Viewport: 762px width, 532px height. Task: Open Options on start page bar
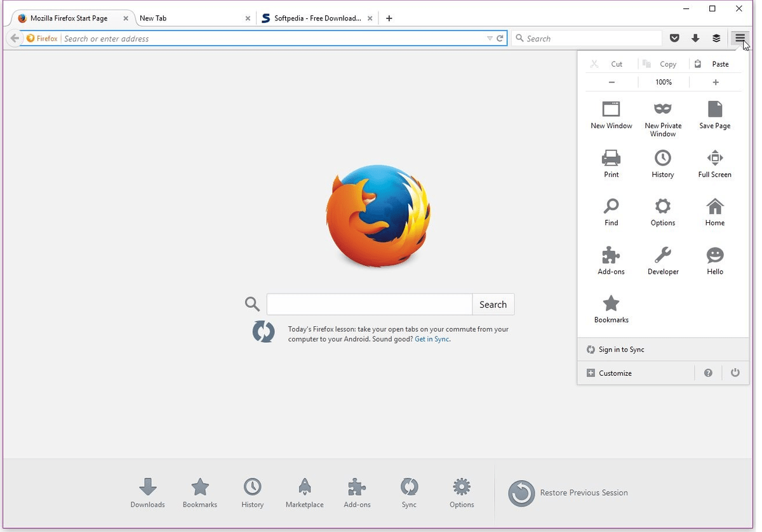(462, 493)
